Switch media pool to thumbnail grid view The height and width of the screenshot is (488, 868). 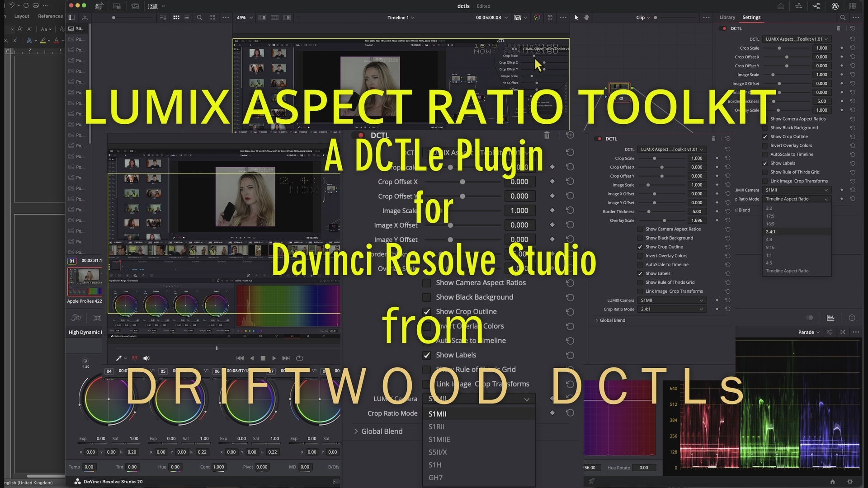[x=176, y=18]
